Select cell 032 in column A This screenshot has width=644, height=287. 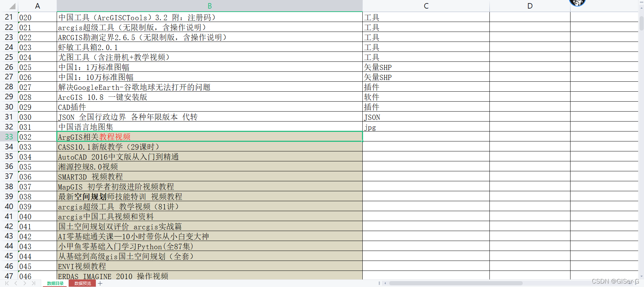[x=37, y=137]
